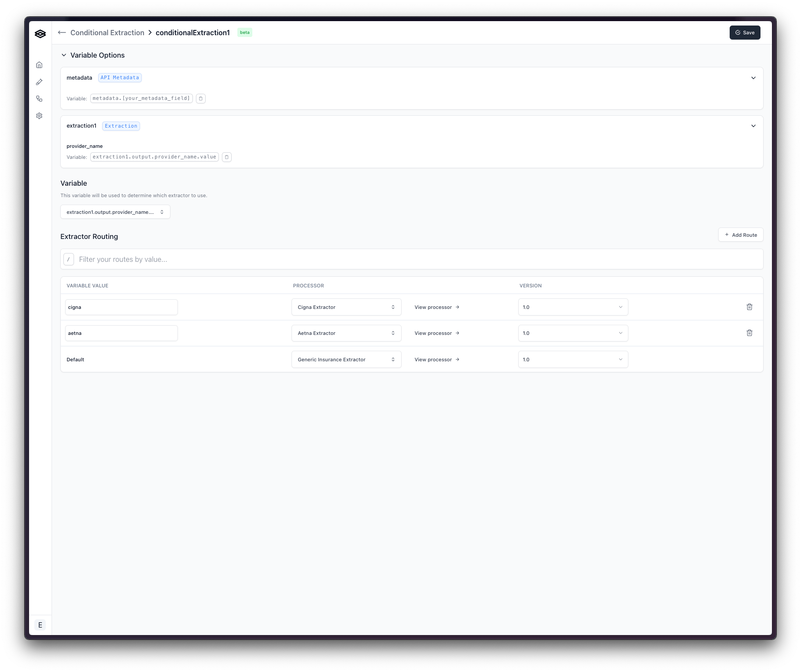Open the routing variable selector dropdown

[x=115, y=212]
